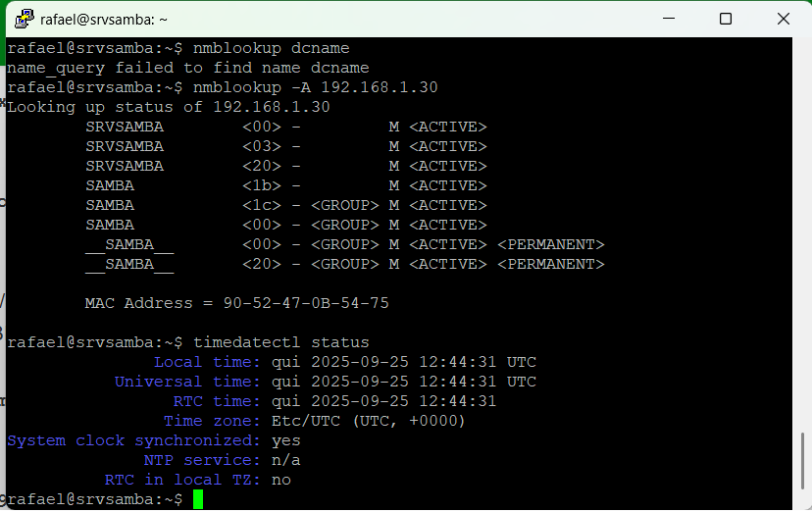Click the first <PERMANENT> flag text
The image size is (812, 513).
coord(550,244)
